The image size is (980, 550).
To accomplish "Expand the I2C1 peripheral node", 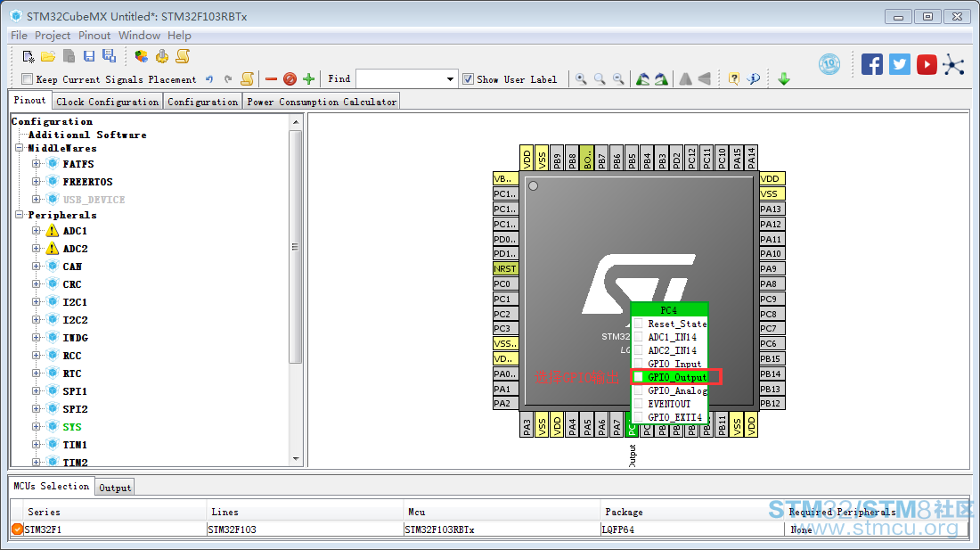I will [x=37, y=302].
